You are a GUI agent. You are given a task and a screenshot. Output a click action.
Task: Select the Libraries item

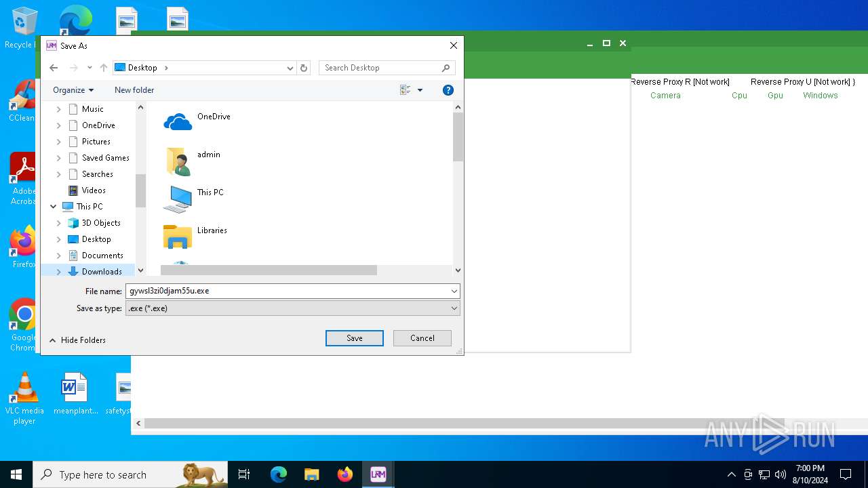point(195,237)
